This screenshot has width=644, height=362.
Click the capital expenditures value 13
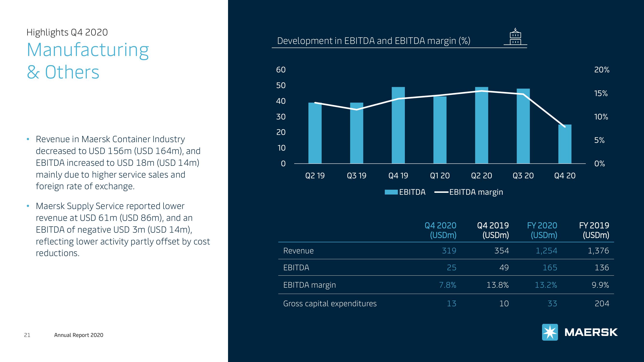click(451, 304)
